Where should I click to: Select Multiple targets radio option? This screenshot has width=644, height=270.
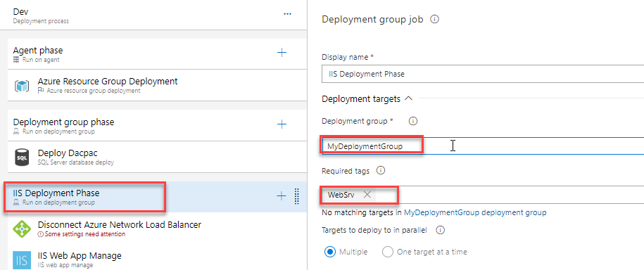[x=330, y=252]
